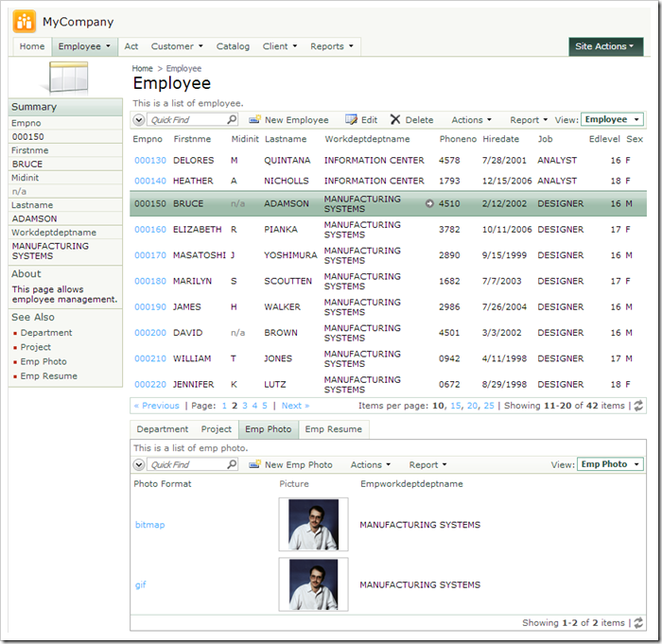Open the Site Actions dropdown
Viewport: 662px width, 644px height.
pos(606,46)
